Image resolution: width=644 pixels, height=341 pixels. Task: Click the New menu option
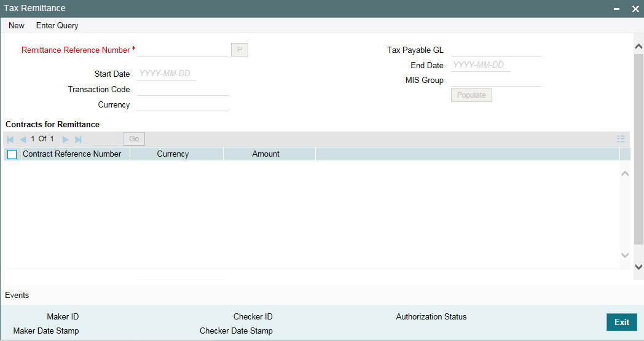tap(17, 25)
